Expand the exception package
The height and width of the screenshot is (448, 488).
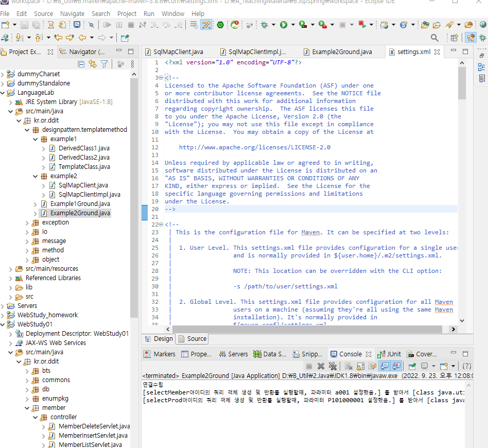tap(27, 223)
